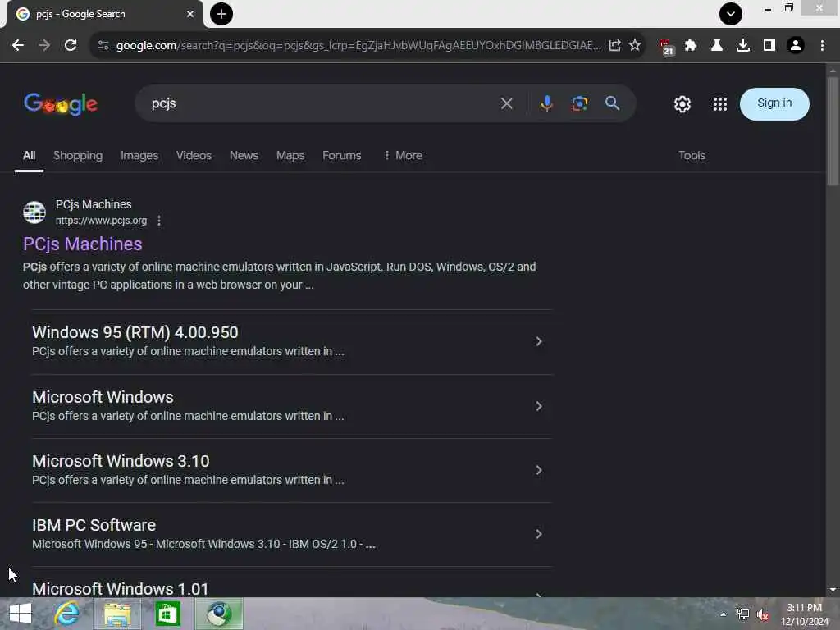
Task: Switch to Images results
Action: 139,155
